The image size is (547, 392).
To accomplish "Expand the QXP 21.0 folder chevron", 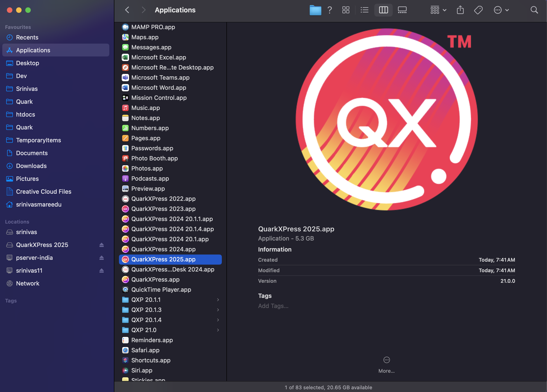I will 218,330.
